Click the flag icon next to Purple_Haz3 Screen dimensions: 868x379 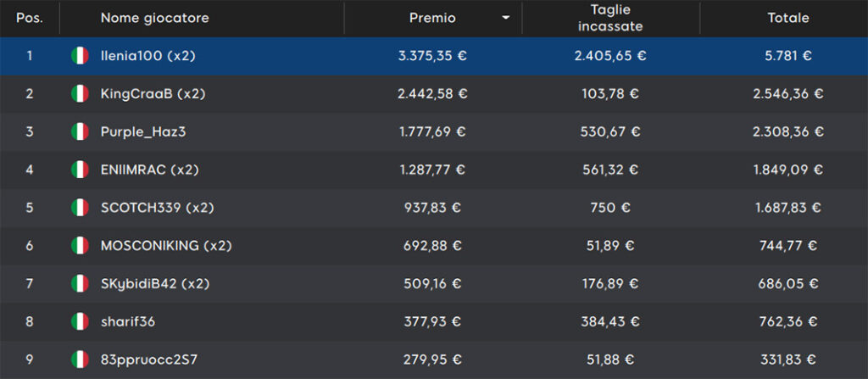(80, 132)
